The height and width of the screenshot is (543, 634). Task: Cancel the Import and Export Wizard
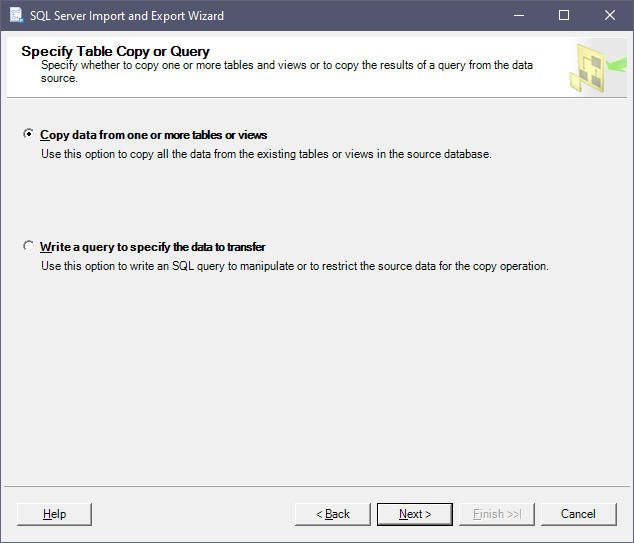[578, 514]
